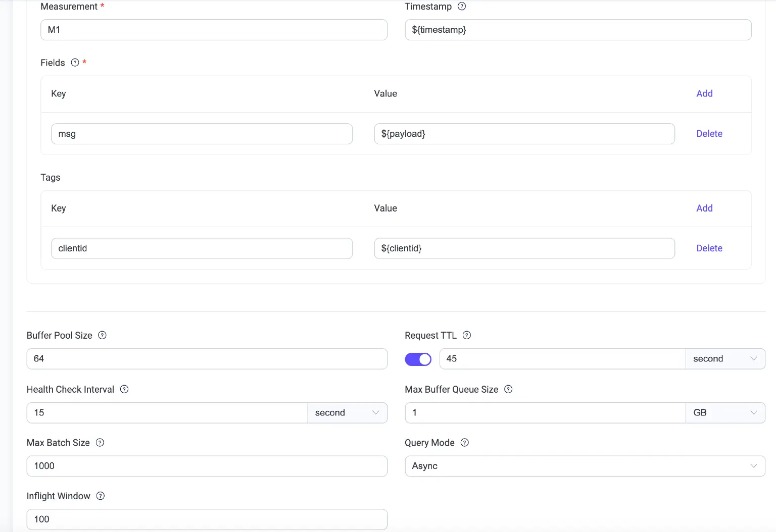The image size is (776, 532).
Task: Click the Max Batch Size help icon
Action: pyautogui.click(x=100, y=443)
